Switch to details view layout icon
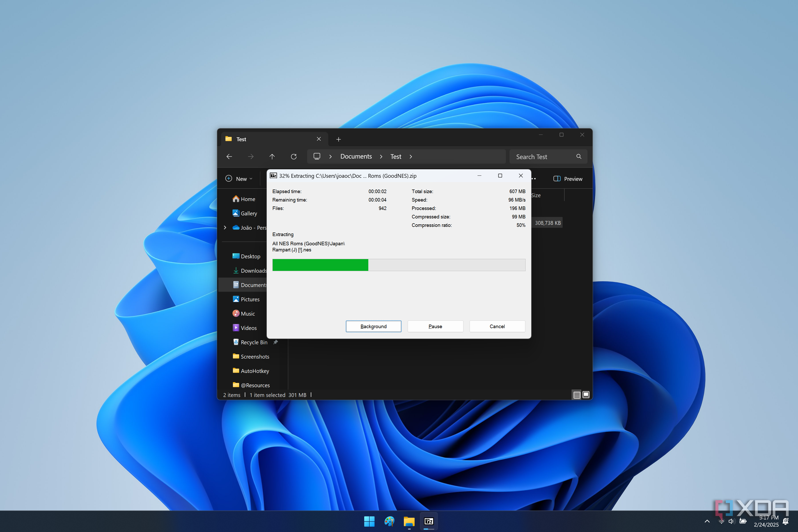 [577, 395]
